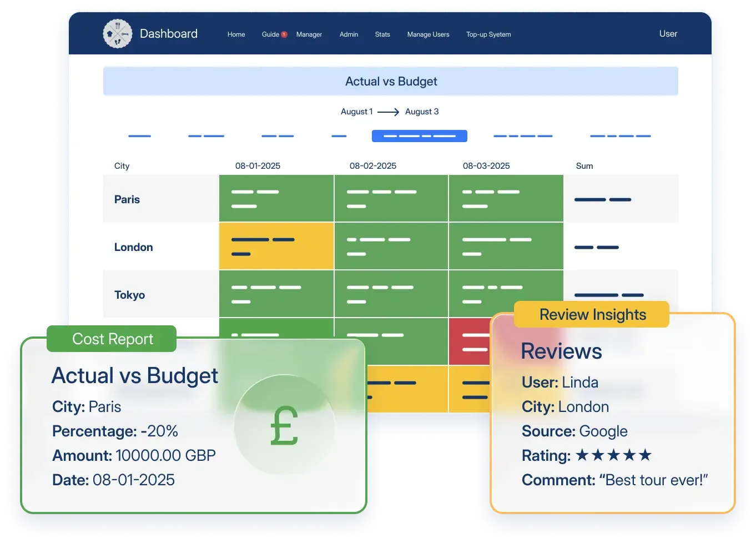The width and height of the screenshot is (756, 543).
Task: Click the August 3 end date label
Action: [422, 112]
